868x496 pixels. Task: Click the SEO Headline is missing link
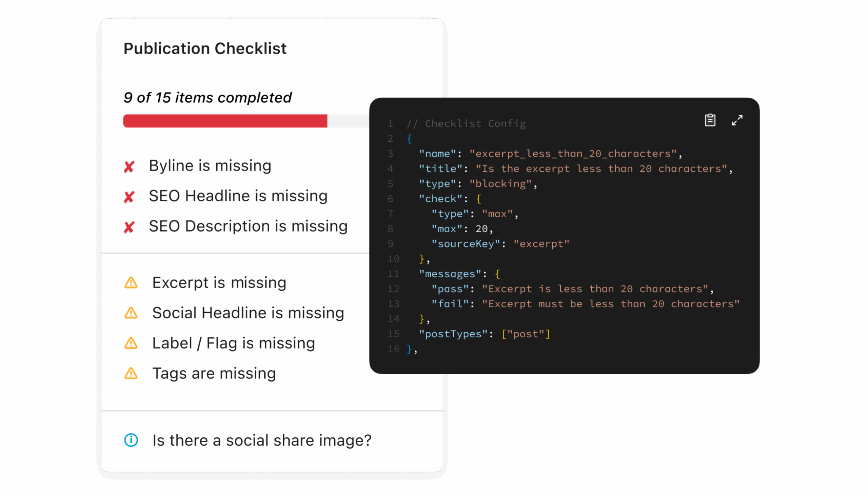tap(238, 196)
